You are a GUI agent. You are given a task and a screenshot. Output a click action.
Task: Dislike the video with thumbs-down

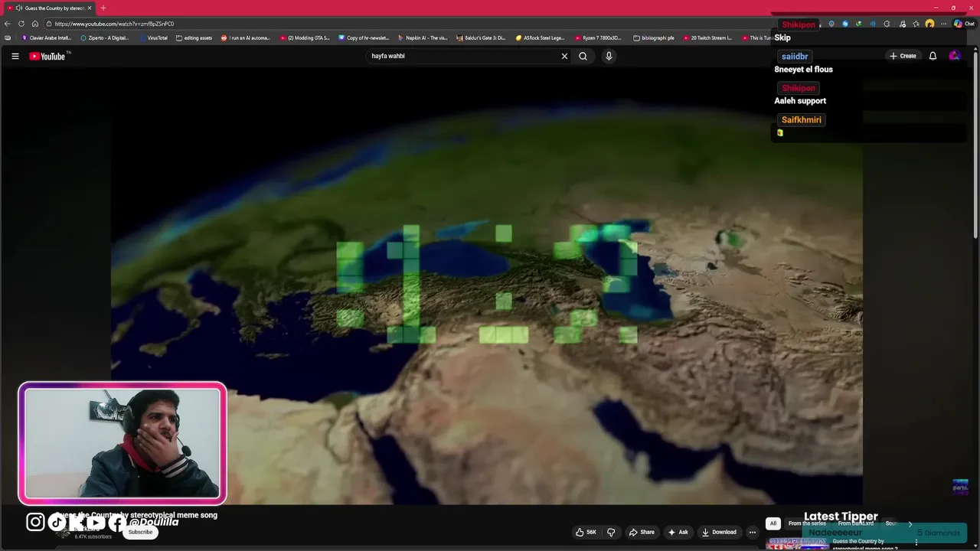click(x=611, y=532)
